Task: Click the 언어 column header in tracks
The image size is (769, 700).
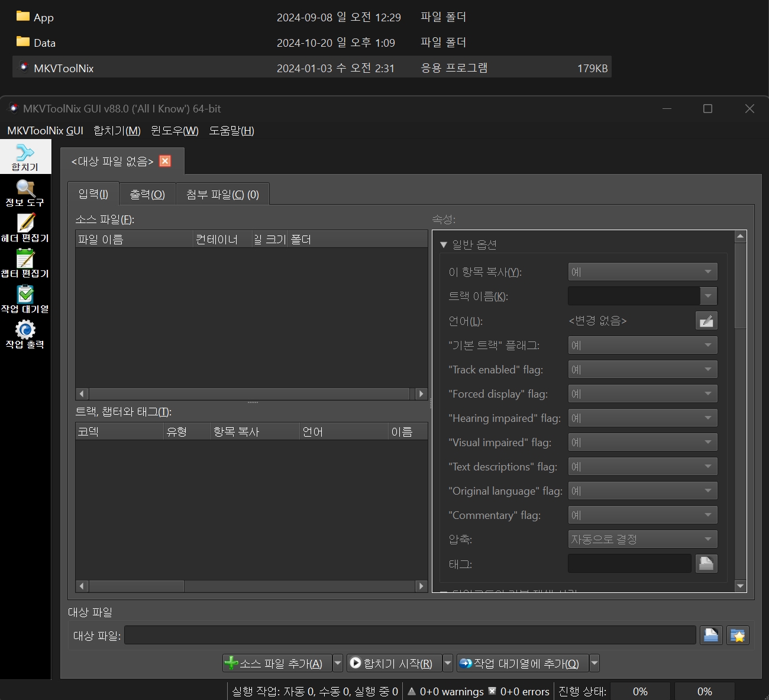Action: (344, 431)
